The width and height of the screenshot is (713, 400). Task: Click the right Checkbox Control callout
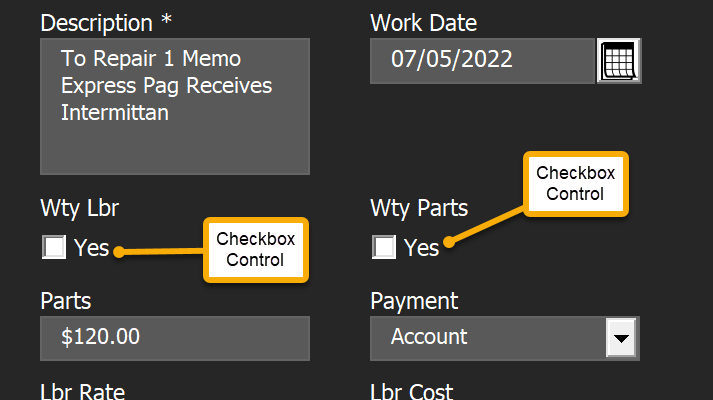(x=575, y=183)
